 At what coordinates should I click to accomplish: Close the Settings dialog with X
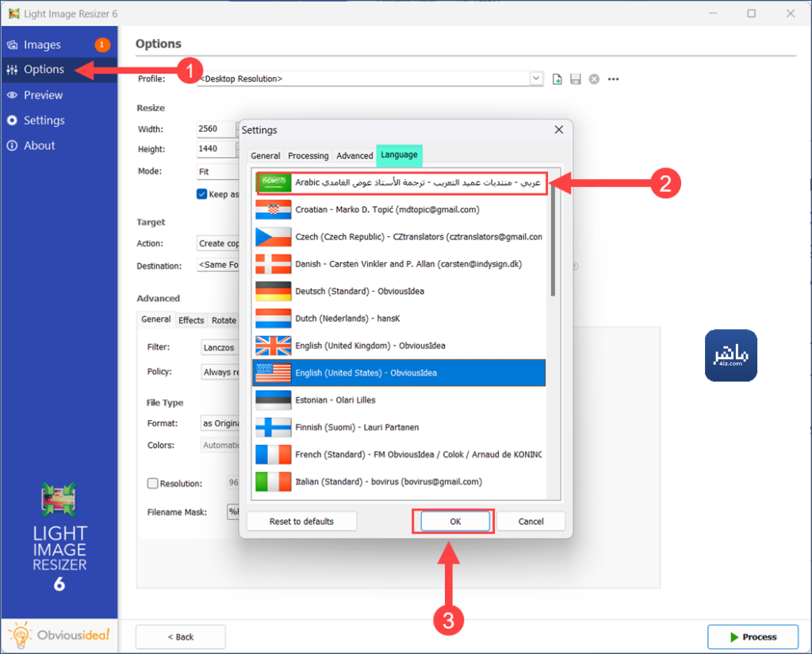point(559,129)
